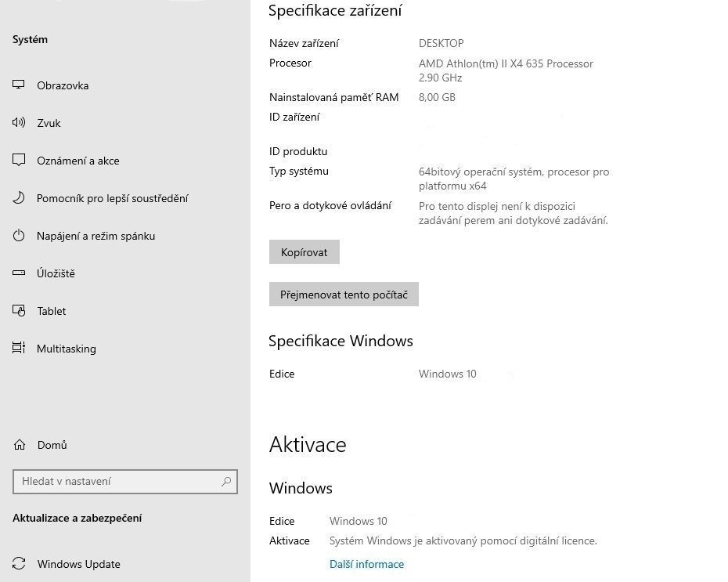Click Přejmenovat tento počítač button
Viewport: 728px width, 582px height.
[x=344, y=295]
